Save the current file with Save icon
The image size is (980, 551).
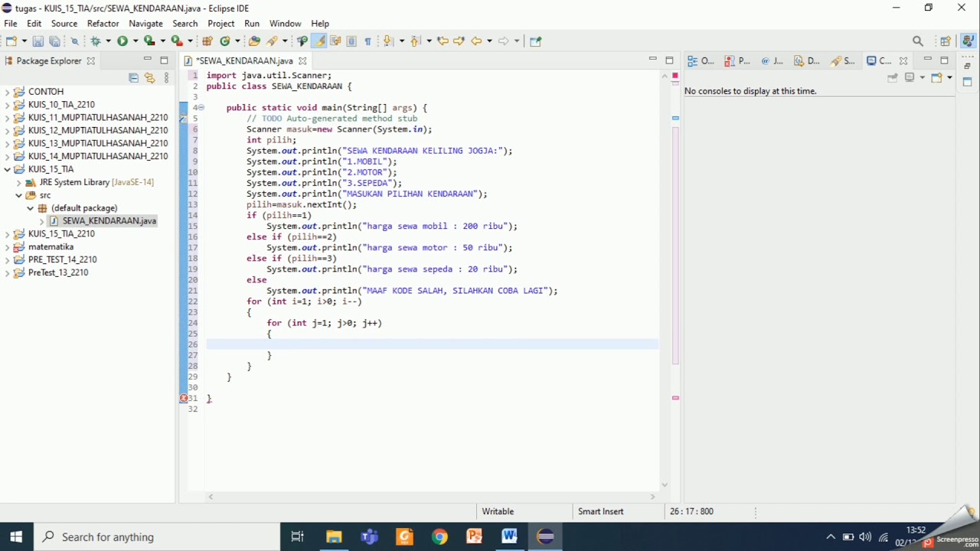tap(38, 41)
